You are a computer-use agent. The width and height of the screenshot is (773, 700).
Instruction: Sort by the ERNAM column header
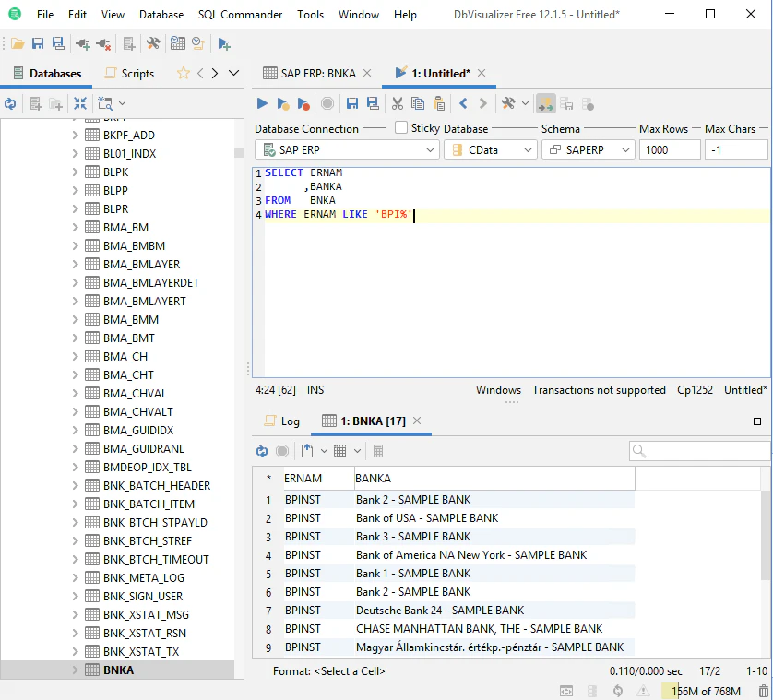click(x=319, y=478)
